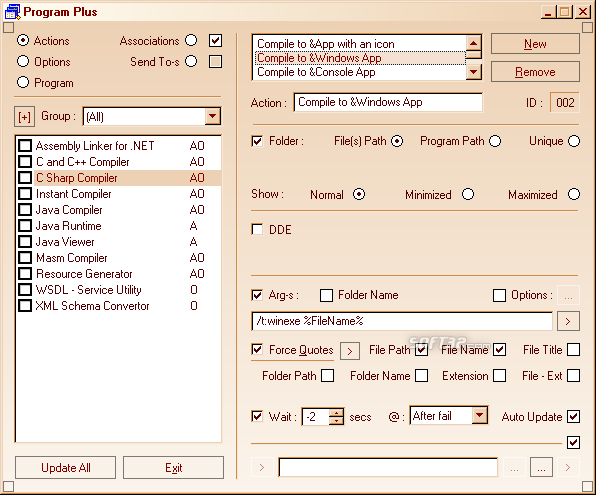Select the Send To-s radio button
Image resolution: width=596 pixels, height=495 pixels.
click(x=191, y=61)
